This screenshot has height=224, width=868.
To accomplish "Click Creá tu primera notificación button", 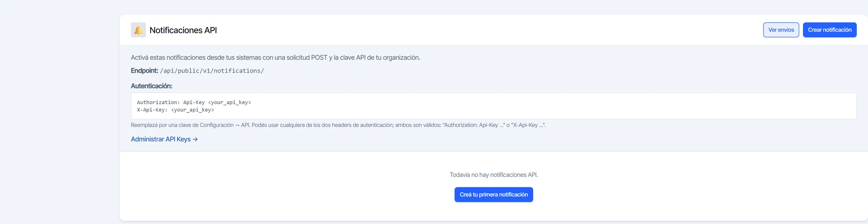I will point(494,195).
